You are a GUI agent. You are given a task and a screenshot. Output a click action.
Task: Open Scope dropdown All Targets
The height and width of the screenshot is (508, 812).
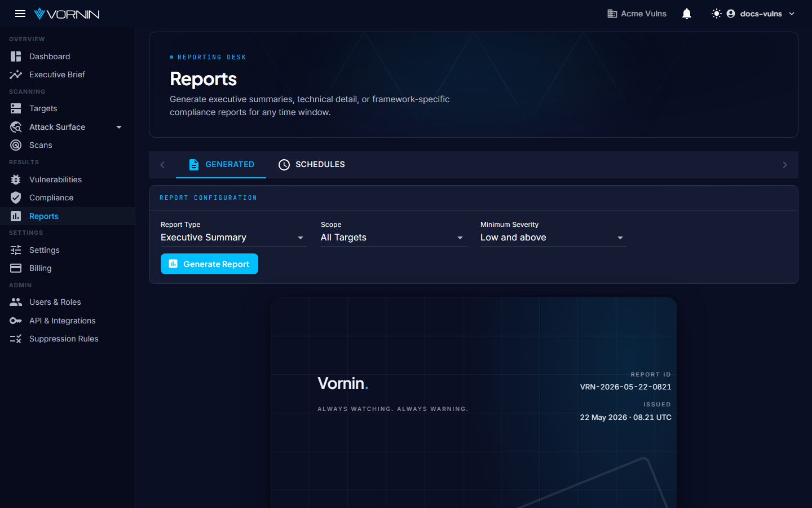pos(393,238)
